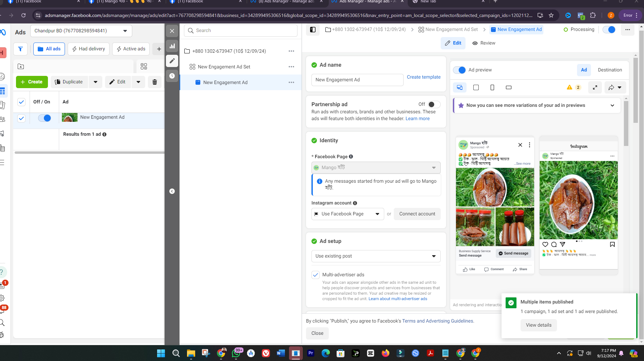Open the Facebook Page Mango dropdown

tap(376, 167)
